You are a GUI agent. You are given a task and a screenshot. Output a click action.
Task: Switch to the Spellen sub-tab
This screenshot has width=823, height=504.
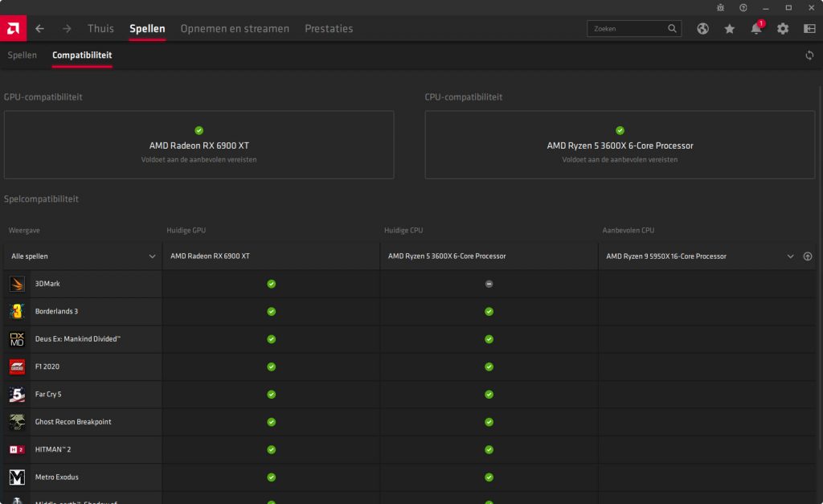point(22,55)
